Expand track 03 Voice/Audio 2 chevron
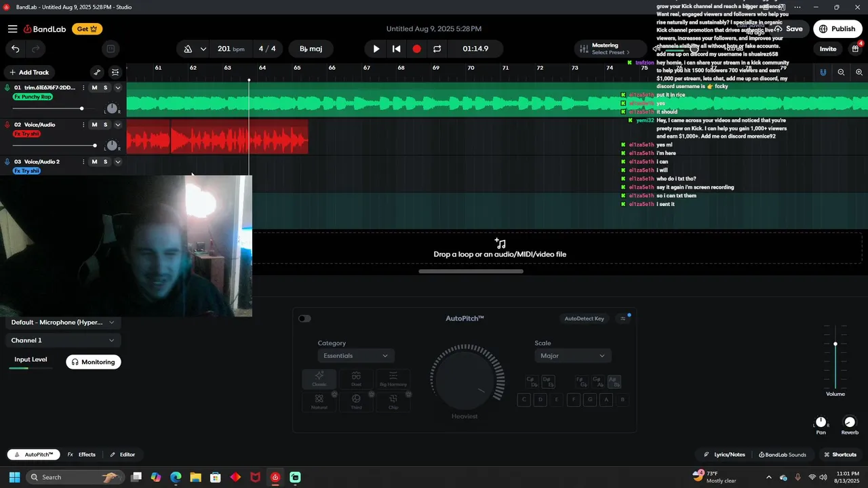 (x=117, y=161)
